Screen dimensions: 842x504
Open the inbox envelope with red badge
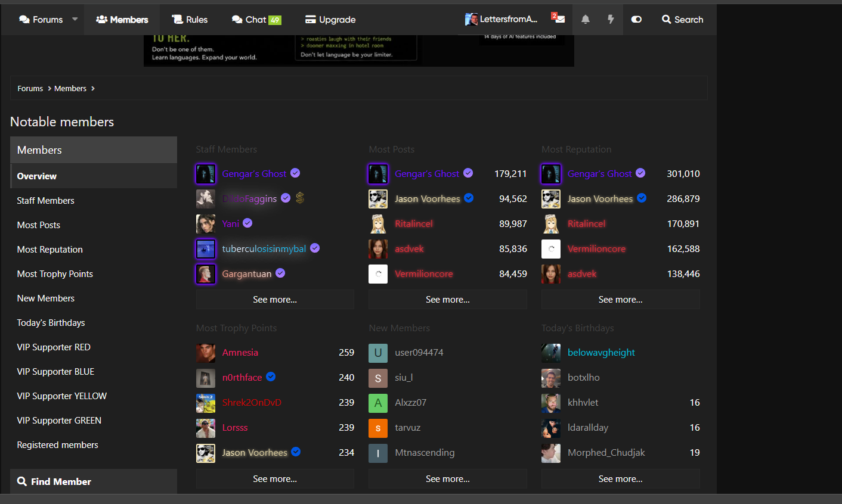(558, 18)
